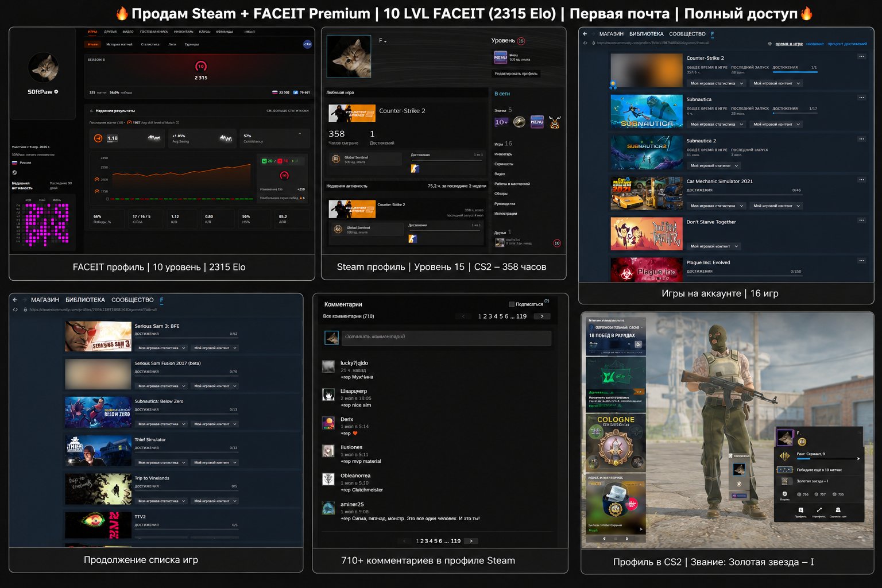The image size is (882, 588).
Task: Open three-dots menu on Don't Starve Together
Action: (861, 220)
